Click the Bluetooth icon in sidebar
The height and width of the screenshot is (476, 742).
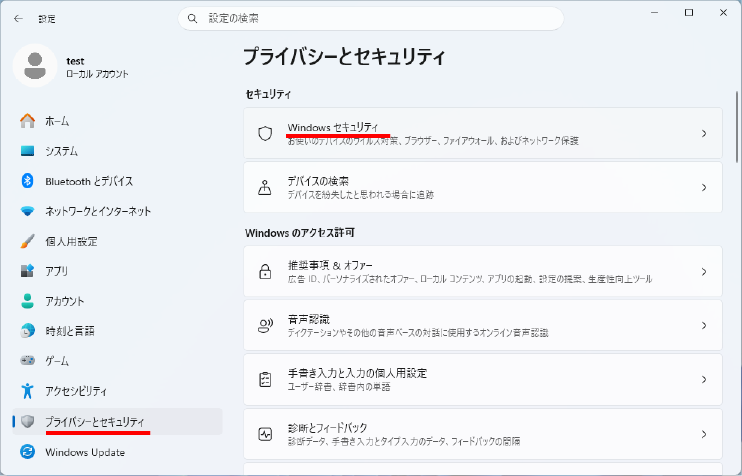tap(27, 181)
